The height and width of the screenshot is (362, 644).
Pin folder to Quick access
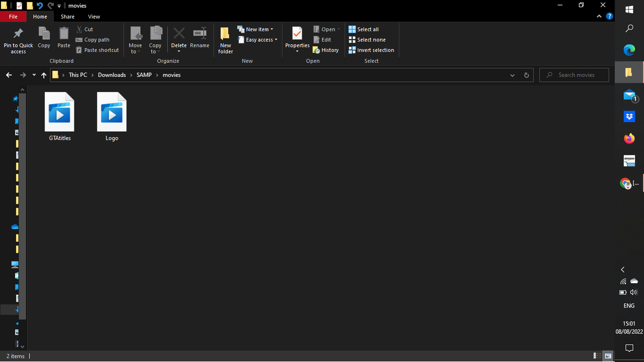[x=18, y=40]
